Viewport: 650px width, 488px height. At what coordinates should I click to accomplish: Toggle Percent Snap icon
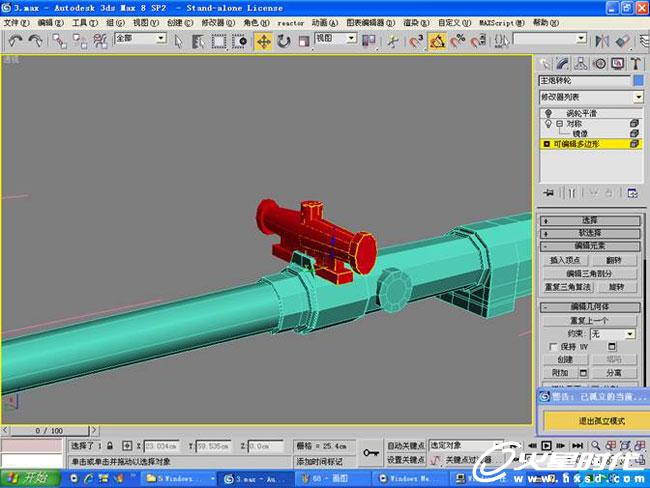(458, 41)
